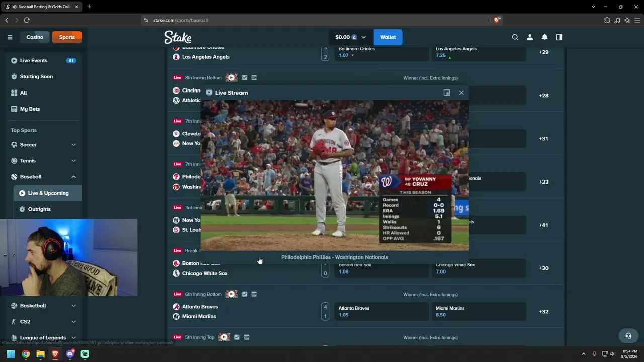Bet on Baltimore Orioles at 1.07
The height and width of the screenshot is (362, 644).
point(381,52)
